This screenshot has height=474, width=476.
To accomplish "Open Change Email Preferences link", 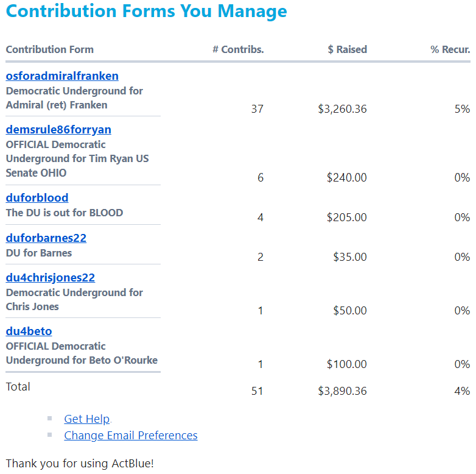I will point(131,436).
